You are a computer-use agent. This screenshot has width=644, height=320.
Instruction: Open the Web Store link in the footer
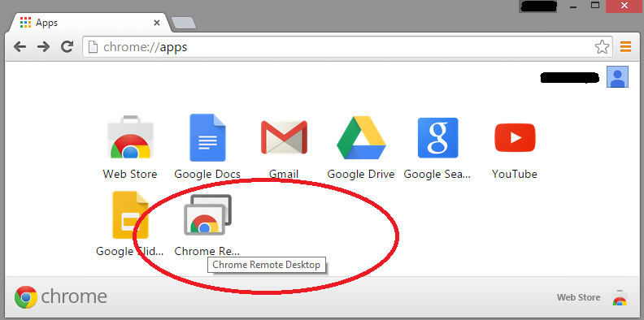point(578,297)
